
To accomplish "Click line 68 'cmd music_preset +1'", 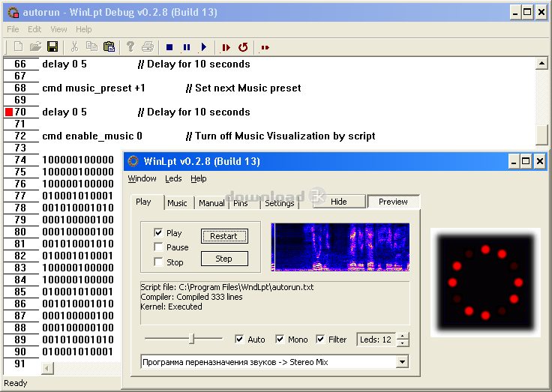I will tap(93, 88).
